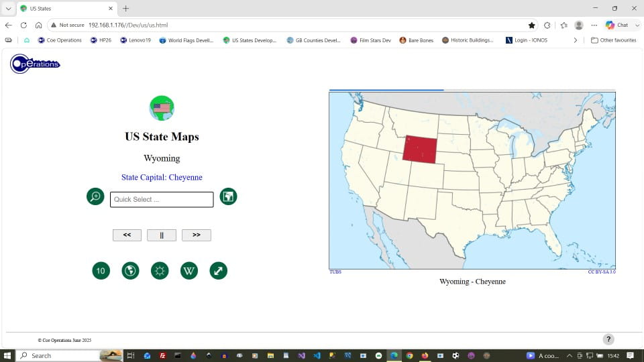Open Wikipedia via the W button

pyautogui.click(x=189, y=270)
